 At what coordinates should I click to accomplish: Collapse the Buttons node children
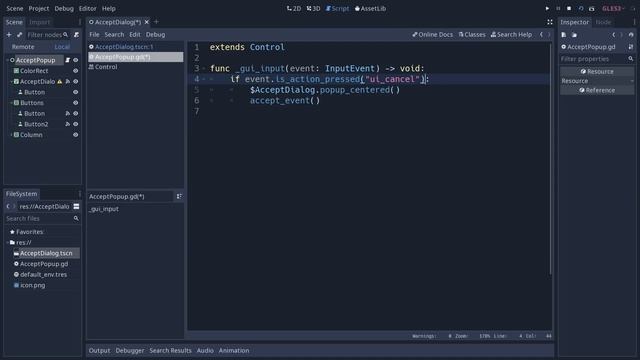point(11,103)
